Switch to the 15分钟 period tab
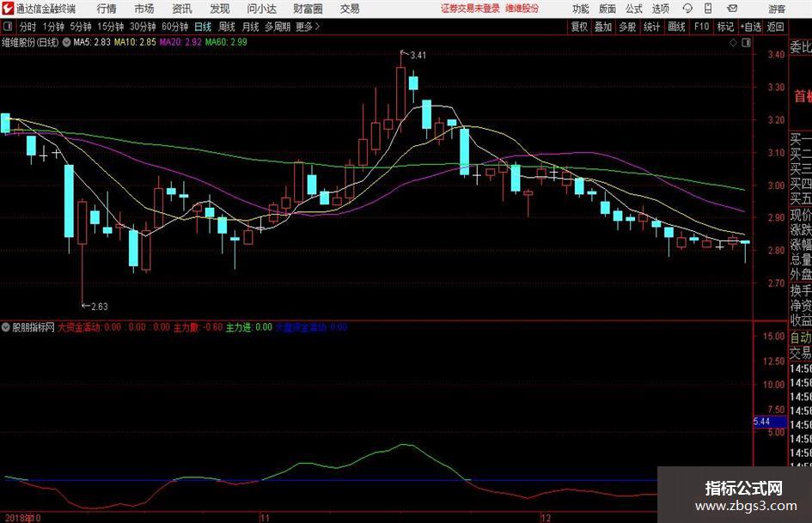Viewport: 812px width, 523px height. click(x=110, y=27)
